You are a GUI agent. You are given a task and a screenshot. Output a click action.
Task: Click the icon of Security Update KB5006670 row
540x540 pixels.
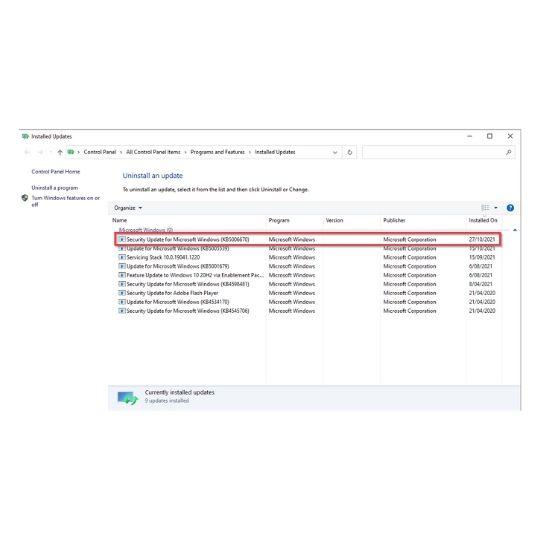click(x=122, y=239)
